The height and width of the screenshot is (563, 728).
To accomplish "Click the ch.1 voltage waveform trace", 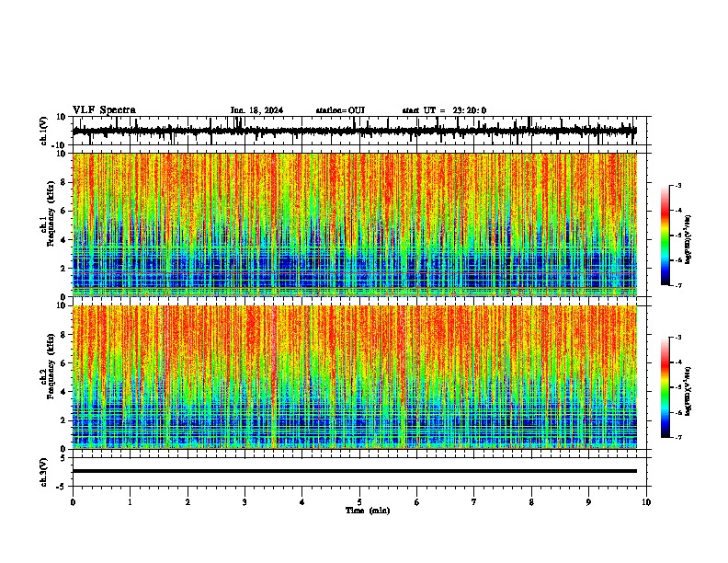I will (355, 131).
